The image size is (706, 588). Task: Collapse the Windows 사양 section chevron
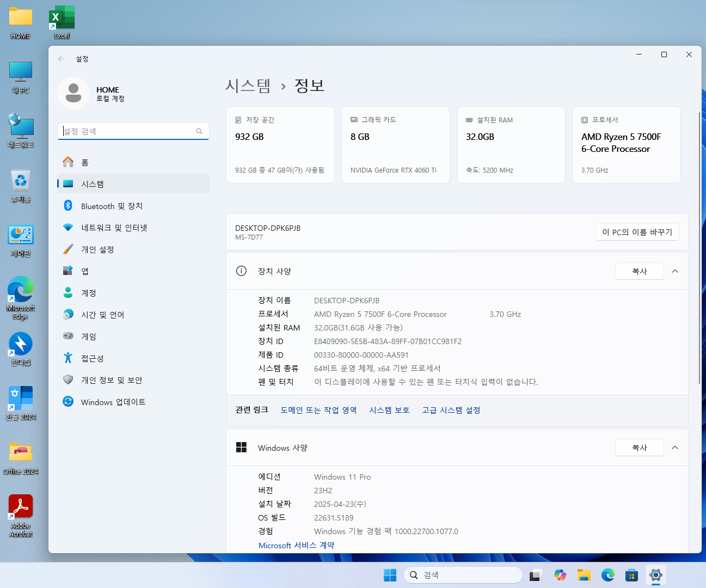coord(675,448)
